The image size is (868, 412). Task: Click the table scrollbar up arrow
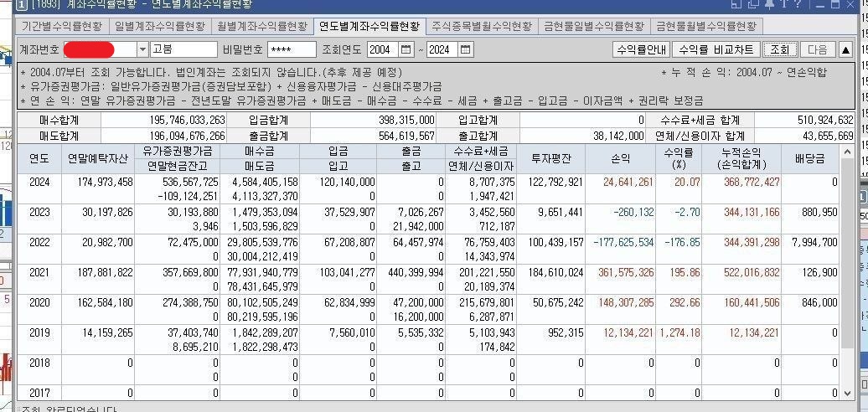[848, 151]
